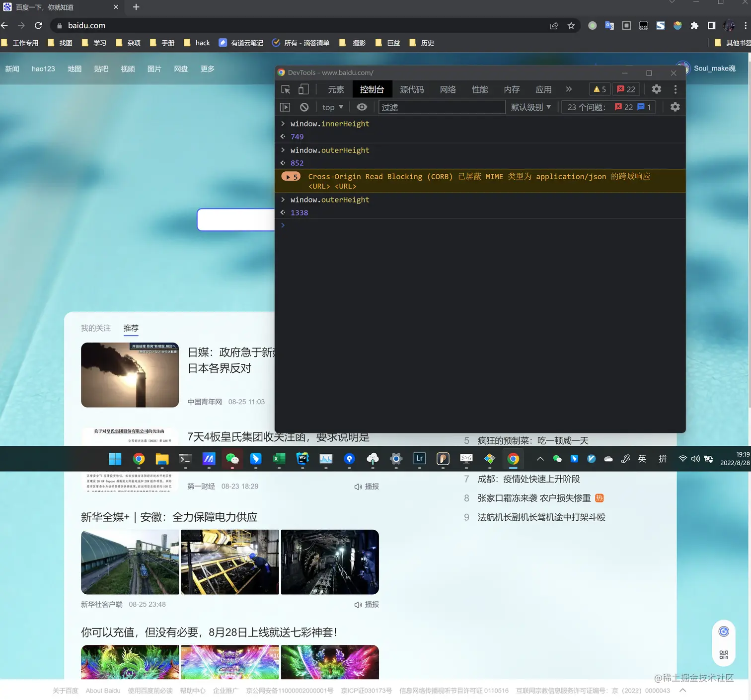Screen dimensions: 751x700
Task: Open WebStorm from the taskbar
Action: pos(302,459)
